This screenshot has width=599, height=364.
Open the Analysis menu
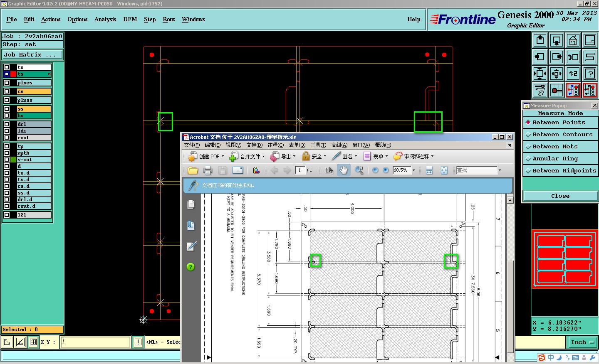coord(105,19)
